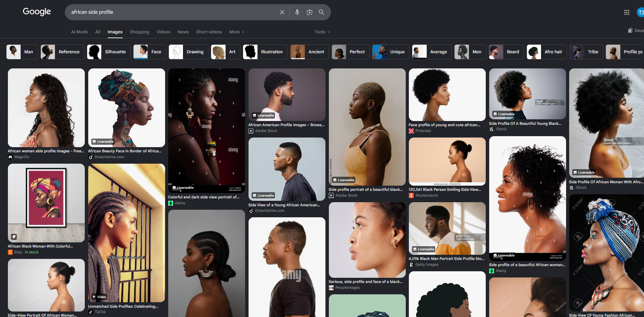Select the Images tab
644x317 pixels.
pyautogui.click(x=115, y=32)
